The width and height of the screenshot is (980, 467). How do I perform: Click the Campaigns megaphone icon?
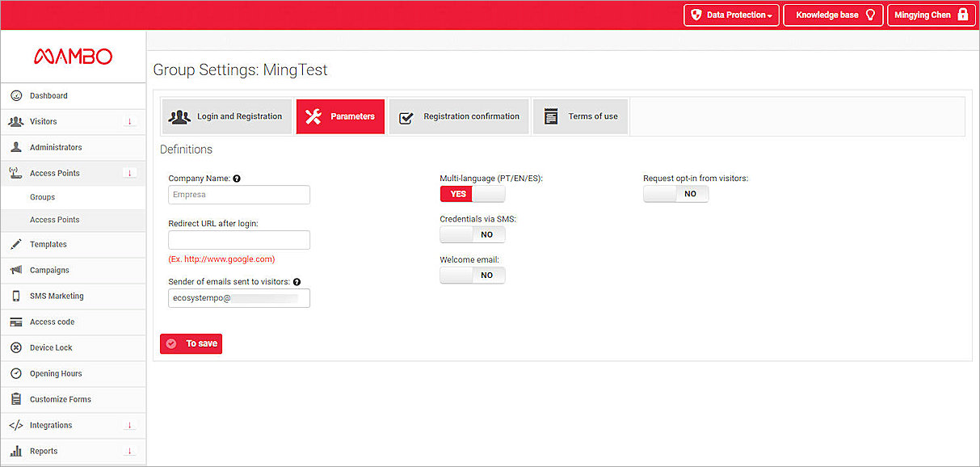15,271
